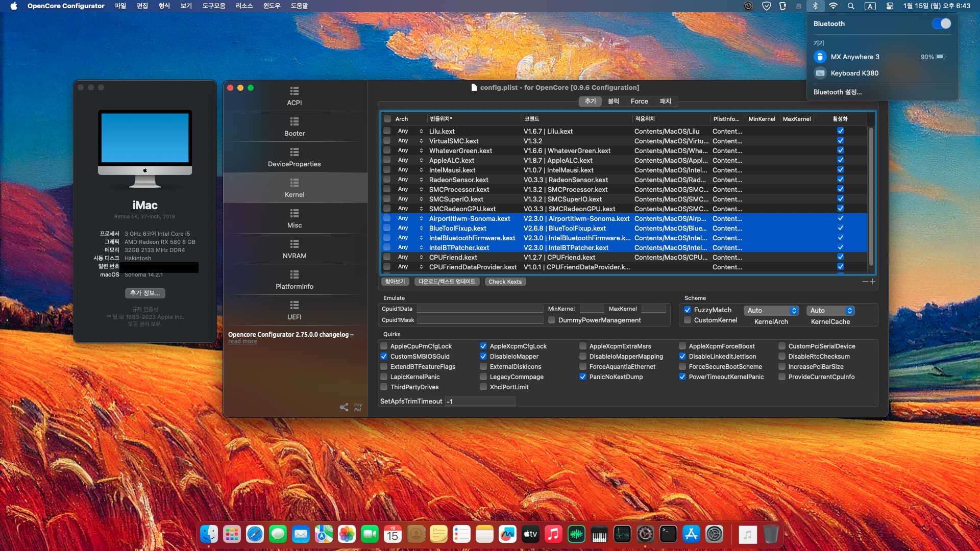Change Arch stepper for IntelMausi.kext row
Viewport: 980px width, 551px height.
[x=421, y=170]
